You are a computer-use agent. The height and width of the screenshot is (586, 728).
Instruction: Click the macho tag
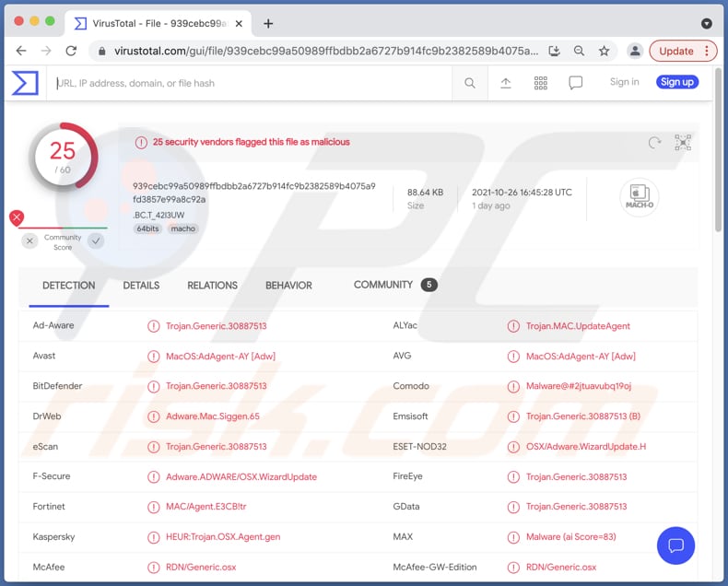[x=183, y=229]
